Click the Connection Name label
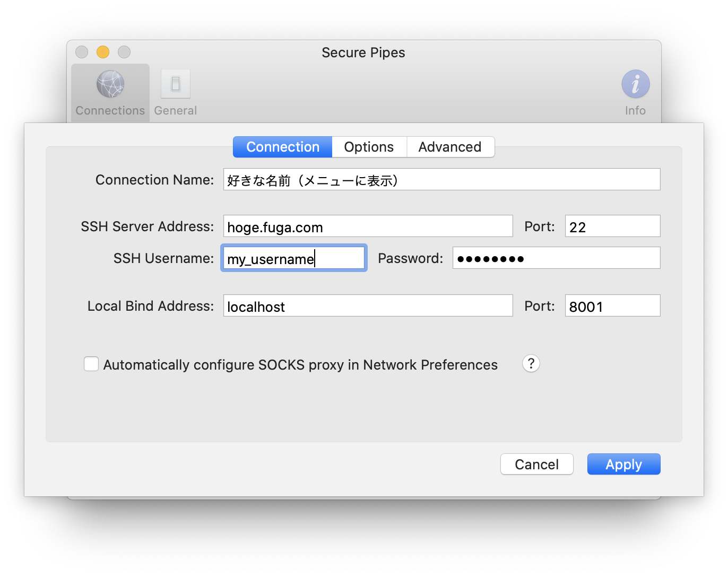The image size is (728, 578). click(154, 180)
